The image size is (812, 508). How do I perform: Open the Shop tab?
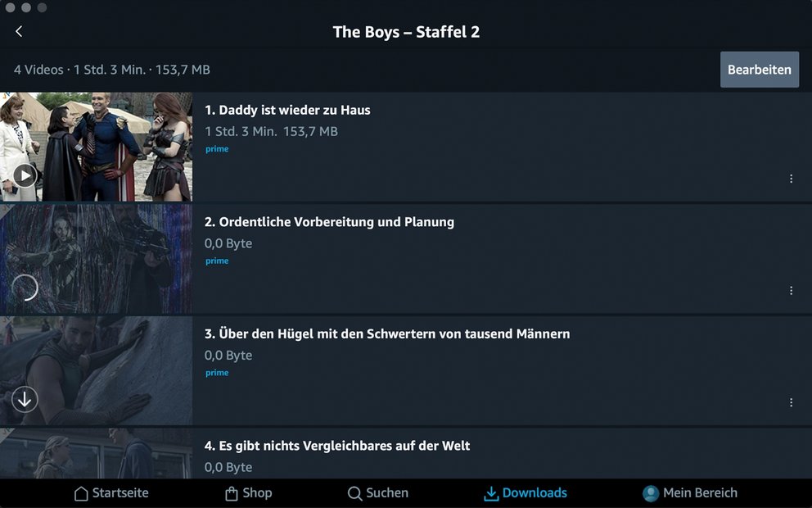249,493
